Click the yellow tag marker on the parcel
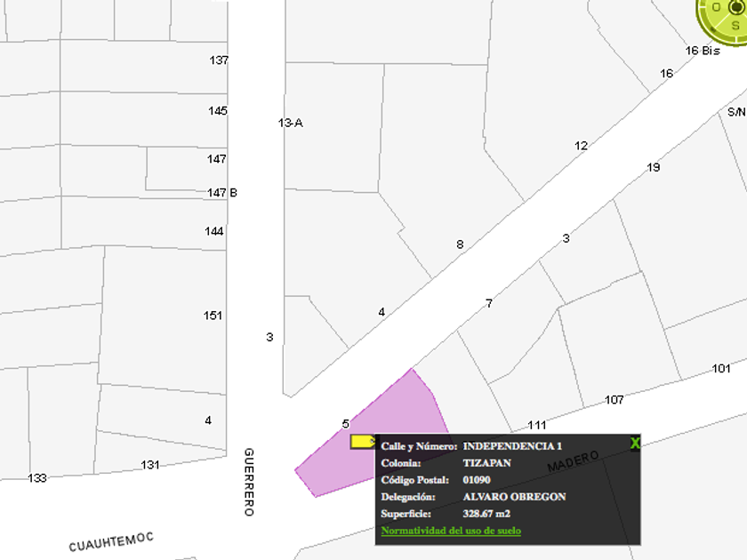 363,442
